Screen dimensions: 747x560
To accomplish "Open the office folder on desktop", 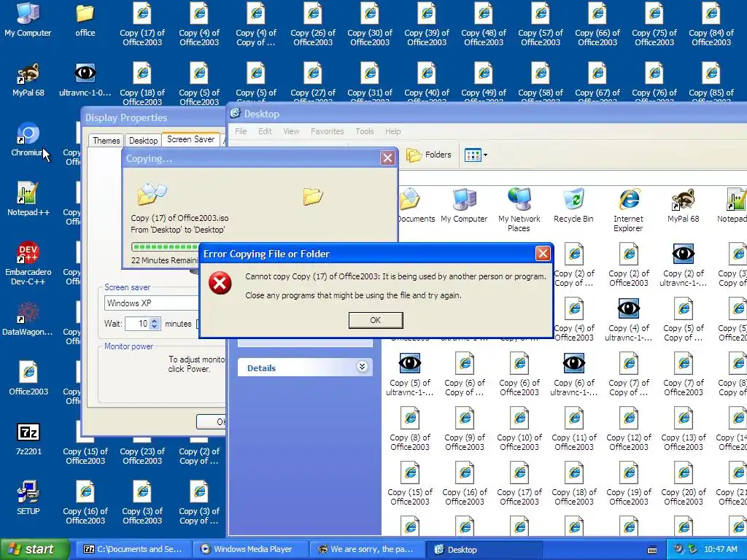I will [x=85, y=20].
